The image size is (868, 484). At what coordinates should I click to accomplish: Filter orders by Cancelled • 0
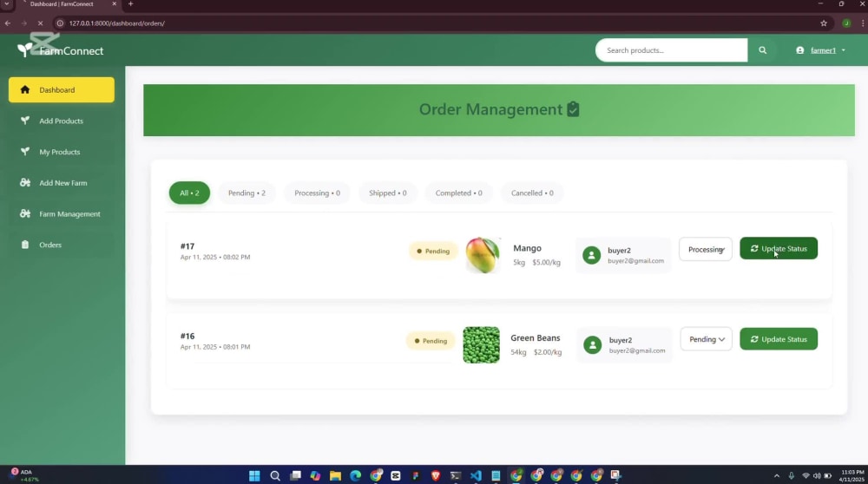[532, 193]
